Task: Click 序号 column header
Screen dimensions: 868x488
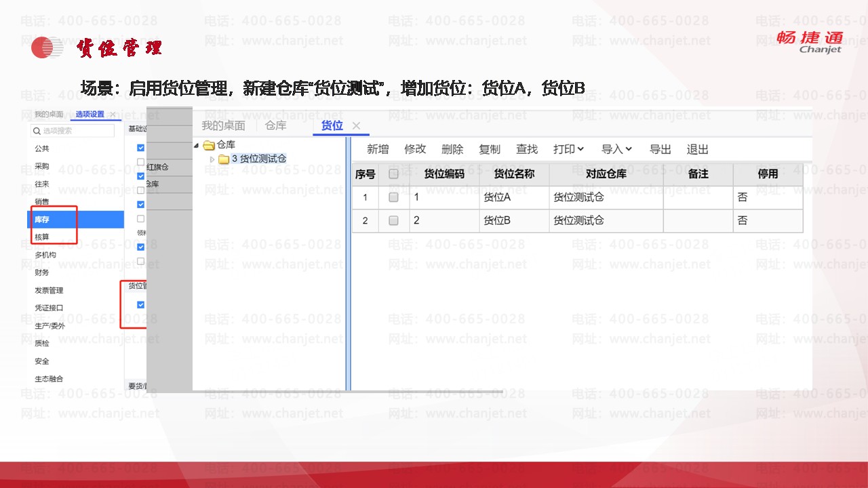Action: pos(365,174)
